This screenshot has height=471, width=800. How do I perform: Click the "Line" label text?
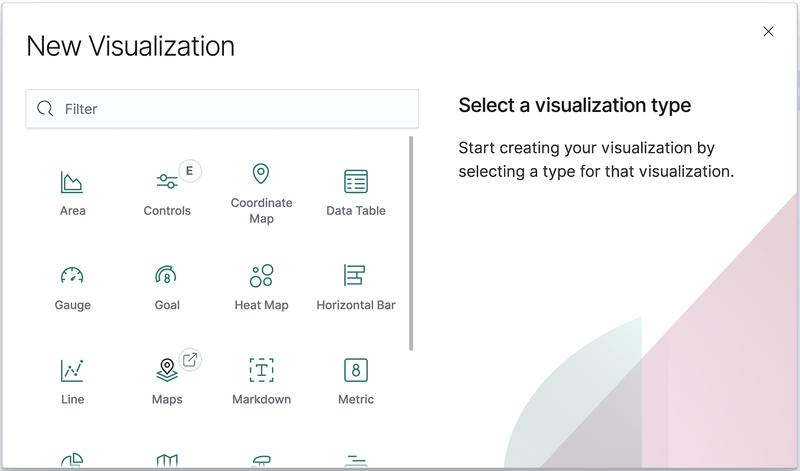[x=72, y=400]
